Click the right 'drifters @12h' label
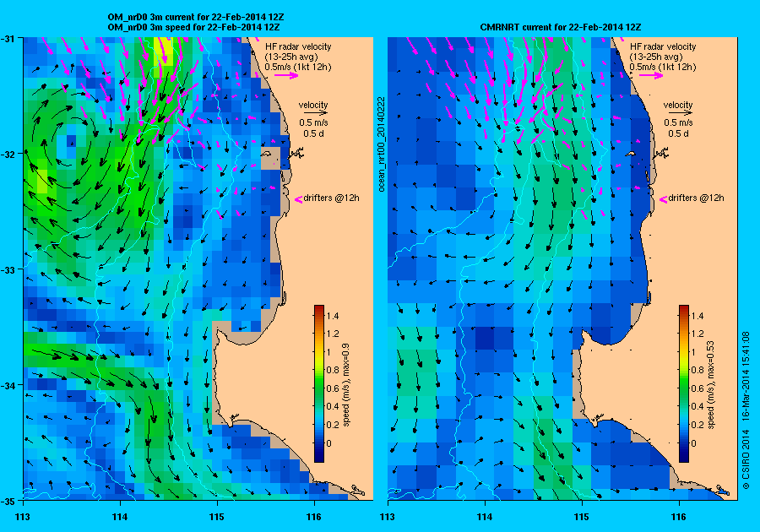The height and width of the screenshot is (532, 760). (x=697, y=198)
